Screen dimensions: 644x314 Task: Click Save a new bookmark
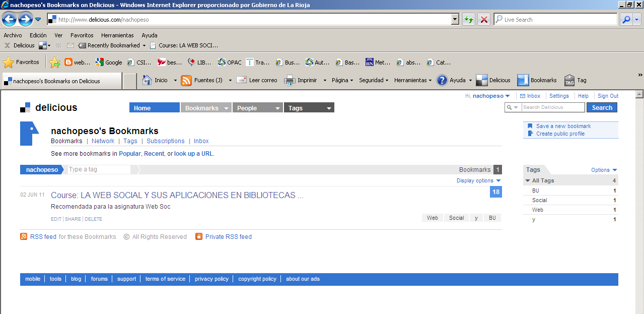point(563,126)
